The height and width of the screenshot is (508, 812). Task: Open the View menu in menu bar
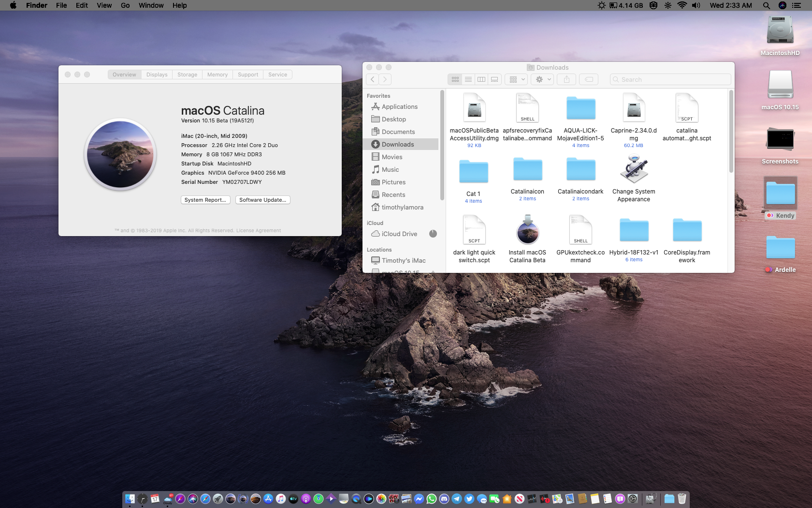pyautogui.click(x=104, y=5)
